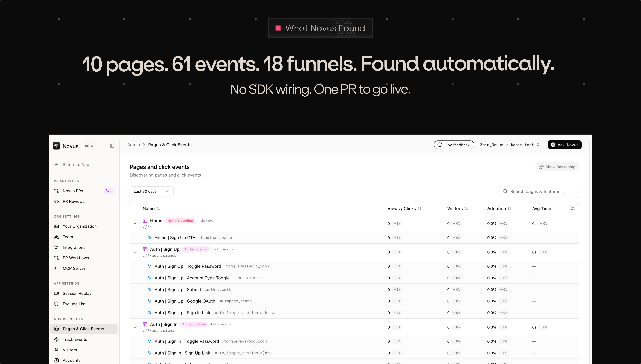Click the search magnifier icon
Screen dimensions: 641x364
505,191
